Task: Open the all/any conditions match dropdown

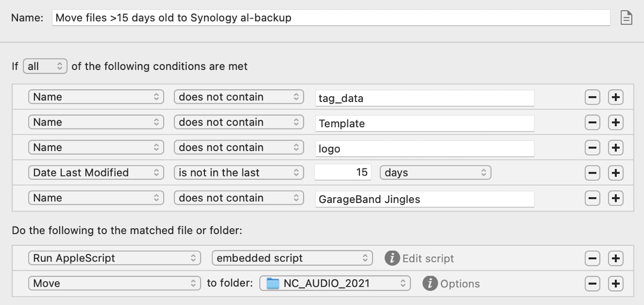Action: (45, 67)
